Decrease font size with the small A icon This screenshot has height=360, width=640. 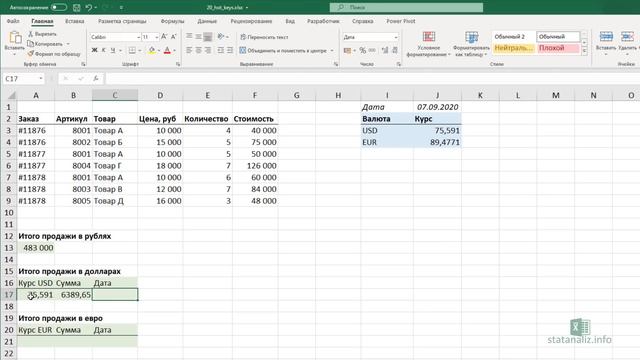pyautogui.click(x=173, y=37)
